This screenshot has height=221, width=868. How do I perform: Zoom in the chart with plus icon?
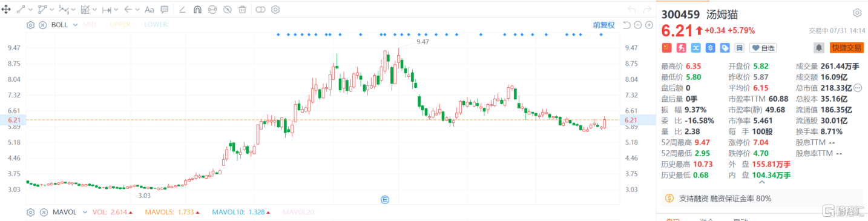click(649, 25)
